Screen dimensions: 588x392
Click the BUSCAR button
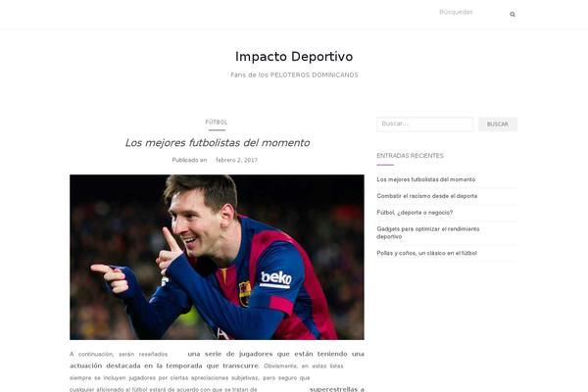tap(498, 124)
